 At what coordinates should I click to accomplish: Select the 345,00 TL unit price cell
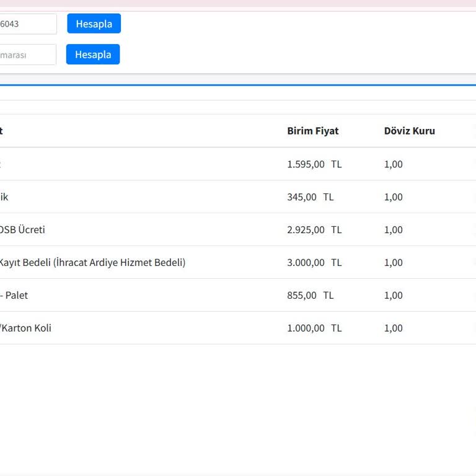pos(310,197)
